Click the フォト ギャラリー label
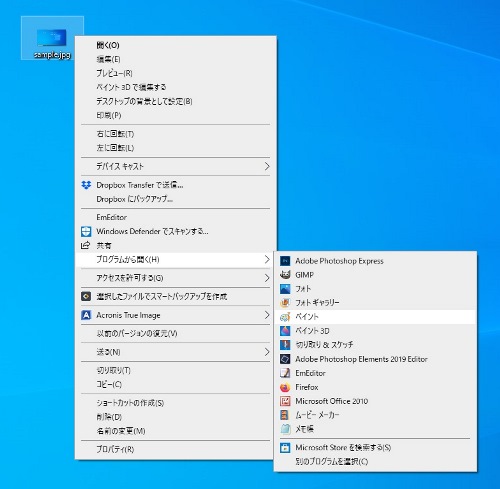The height and width of the screenshot is (489, 500). 317,303
